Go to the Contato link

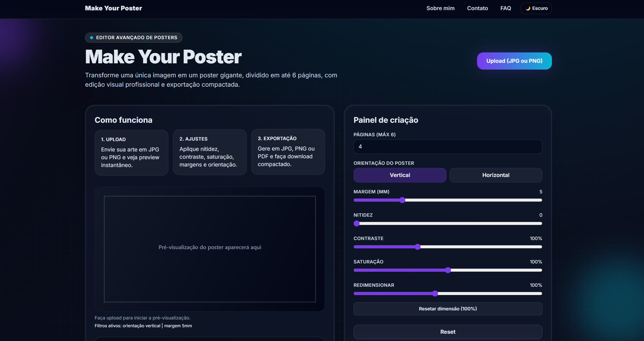pos(477,8)
